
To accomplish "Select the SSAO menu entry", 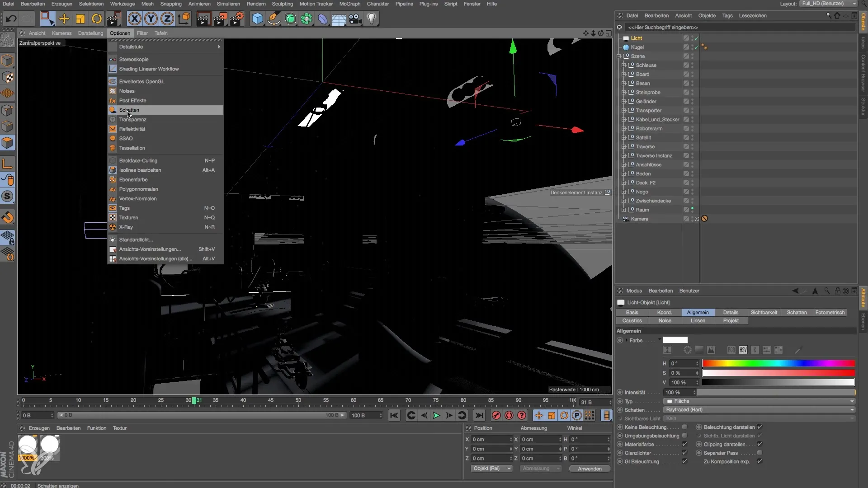I will click(x=165, y=139).
